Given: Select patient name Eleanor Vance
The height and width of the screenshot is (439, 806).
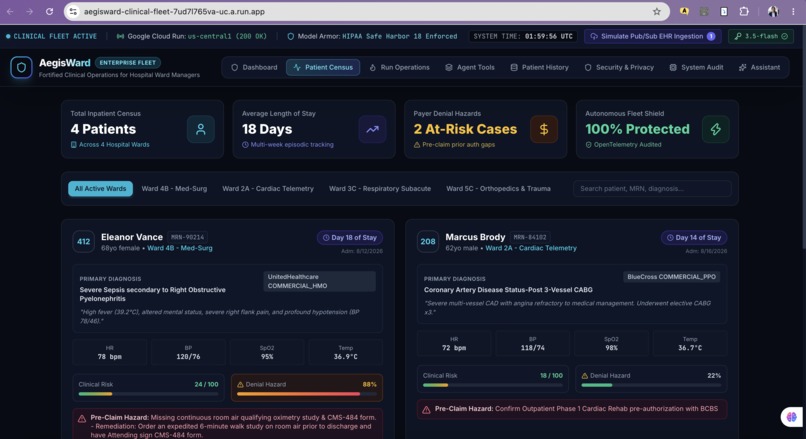Looking at the screenshot, I should (132, 237).
